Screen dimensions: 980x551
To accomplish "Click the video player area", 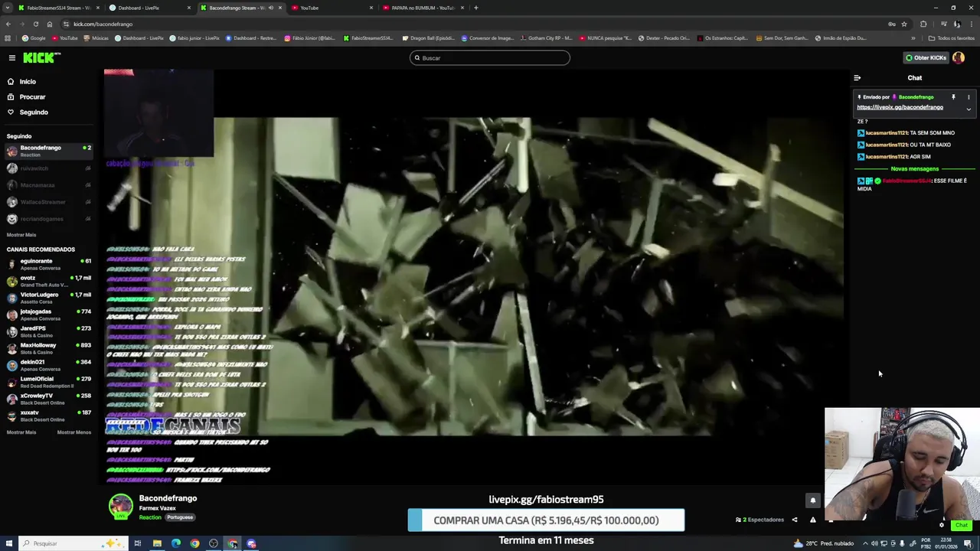I will 475,277.
